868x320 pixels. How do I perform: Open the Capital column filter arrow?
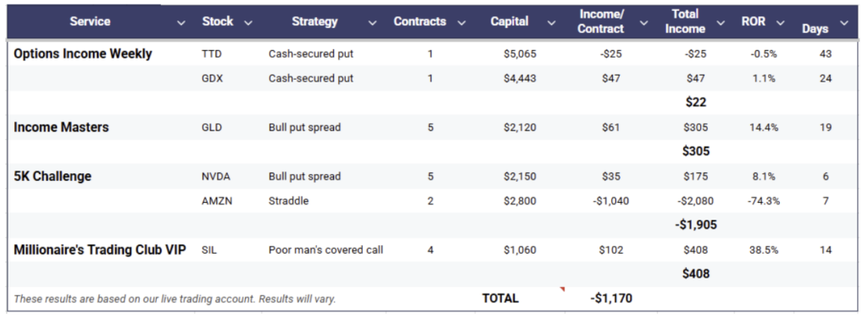(551, 23)
